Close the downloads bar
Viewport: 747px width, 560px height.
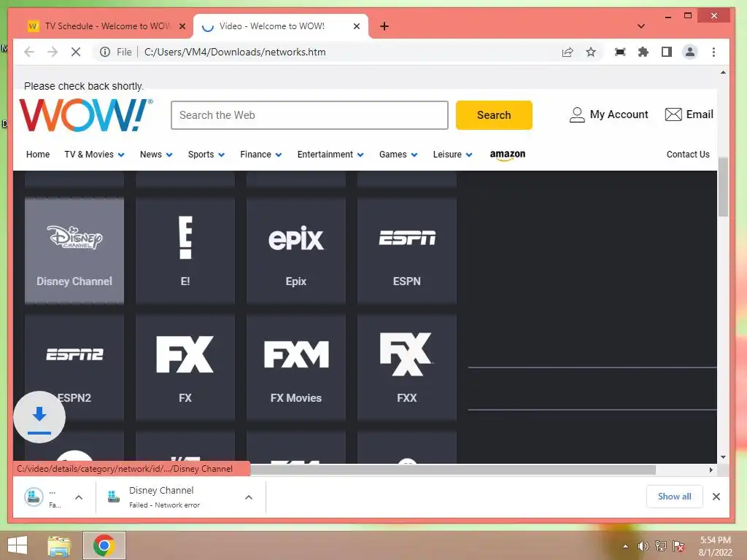pyautogui.click(x=716, y=497)
